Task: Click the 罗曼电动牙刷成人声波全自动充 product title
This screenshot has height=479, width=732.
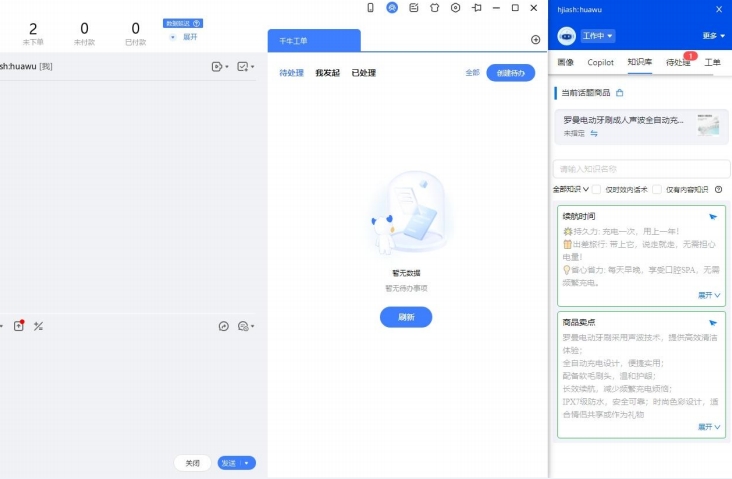Action: click(623, 120)
